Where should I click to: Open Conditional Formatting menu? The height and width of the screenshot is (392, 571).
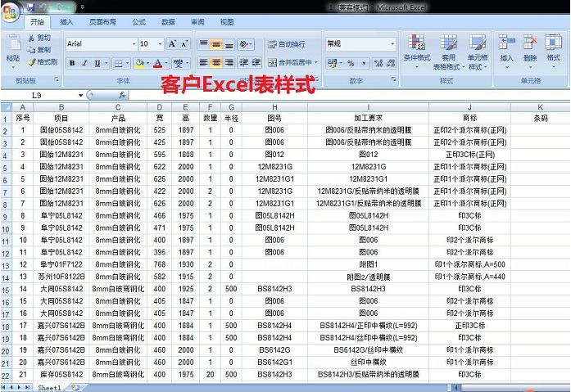click(417, 51)
